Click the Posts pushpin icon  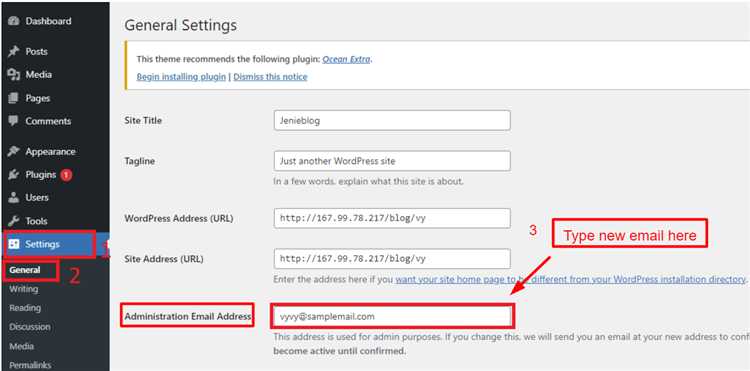click(x=13, y=52)
